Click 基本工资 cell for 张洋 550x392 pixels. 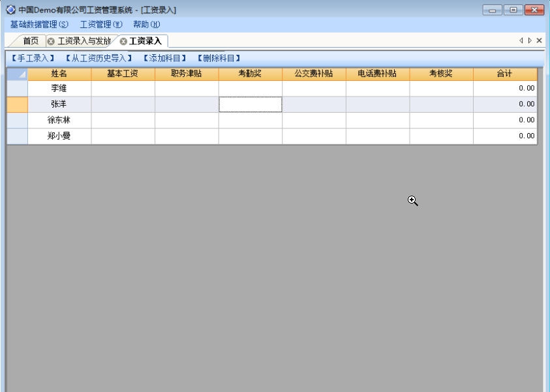(x=123, y=104)
